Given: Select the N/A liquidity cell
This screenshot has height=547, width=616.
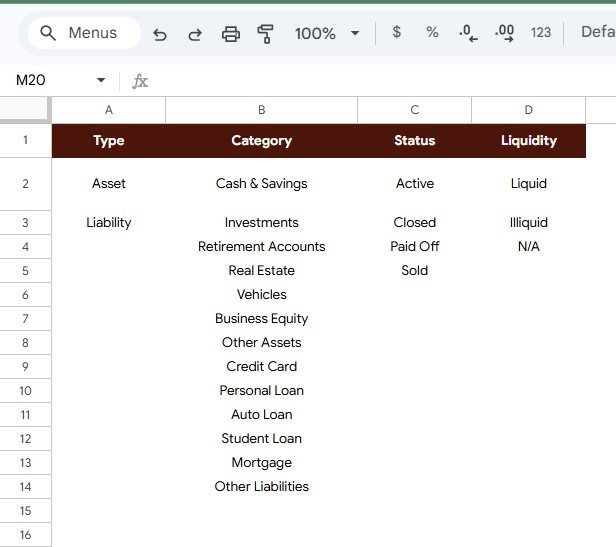Looking at the screenshot, I should [528, 247].
